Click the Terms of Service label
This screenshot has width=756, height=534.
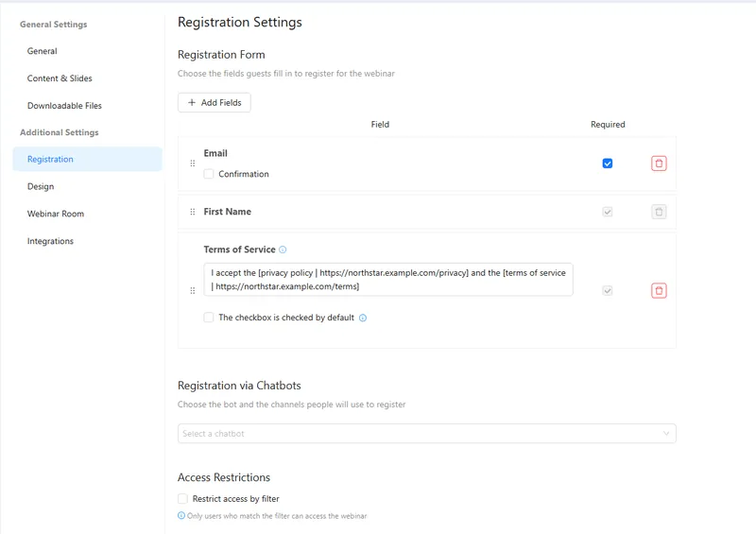pyautogui.click(x=239, y=250)
